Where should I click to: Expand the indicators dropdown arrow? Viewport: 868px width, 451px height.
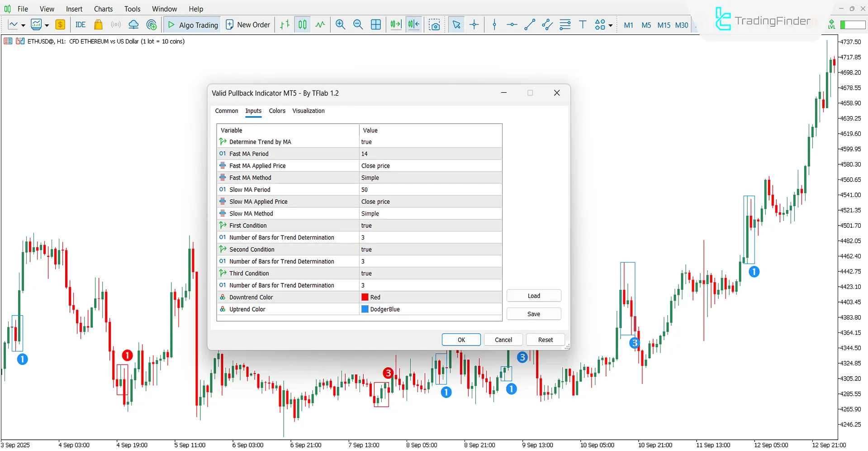pos(46,25)
